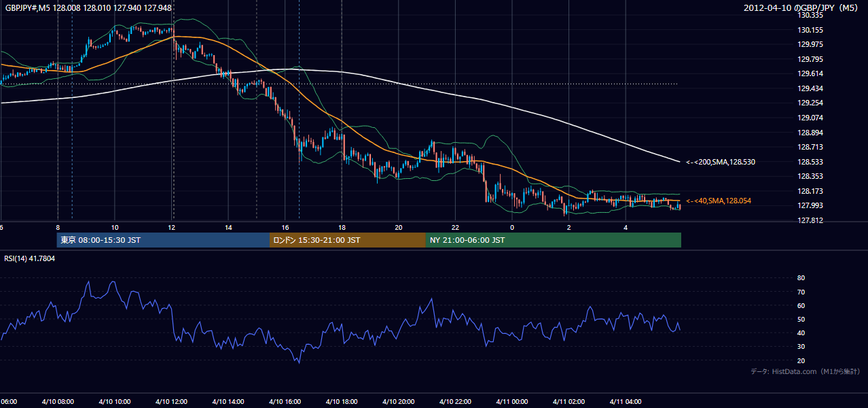Select the Tokyo 08:00-15:30 JST session bar
The width and height of the screenshot is (868, 408).
163,240
